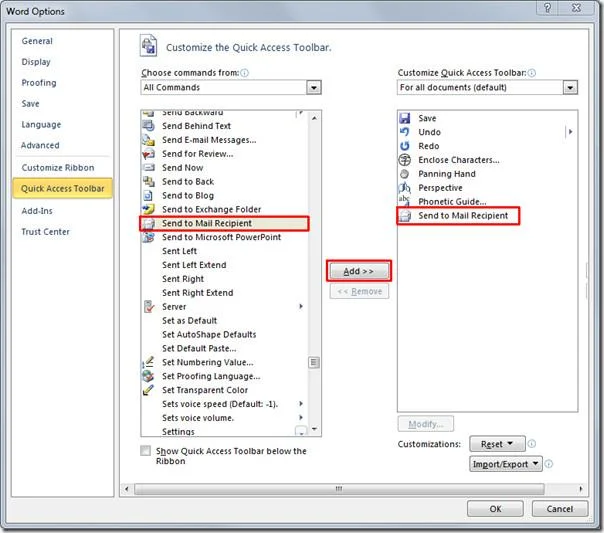Click the Save floppy disk icon

coord(405,118)
